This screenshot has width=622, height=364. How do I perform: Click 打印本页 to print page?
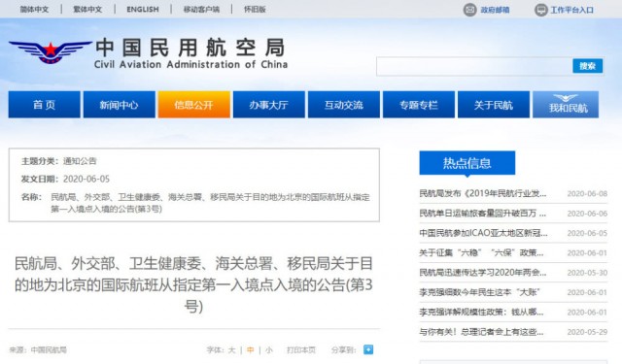point(301,350)
